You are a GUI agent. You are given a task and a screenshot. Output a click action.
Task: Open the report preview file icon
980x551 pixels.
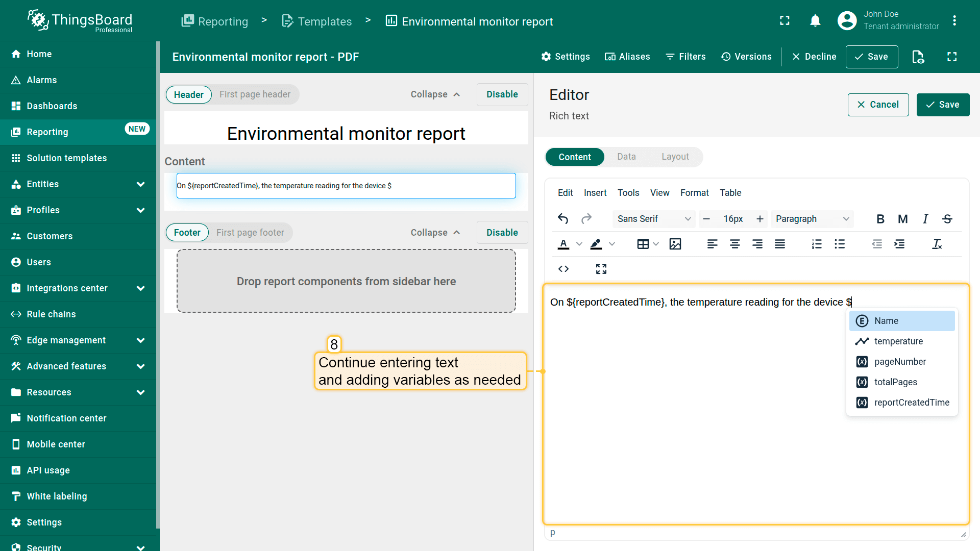click(918, 57)
